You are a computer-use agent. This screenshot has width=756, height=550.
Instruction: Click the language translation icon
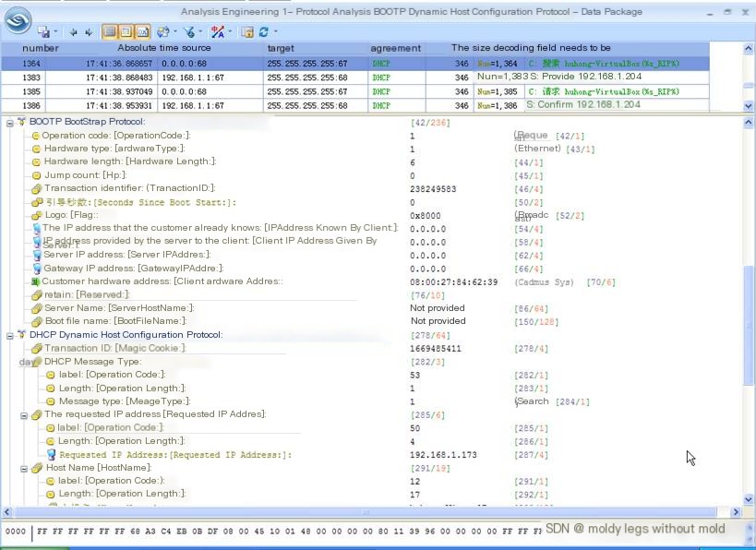218,31
